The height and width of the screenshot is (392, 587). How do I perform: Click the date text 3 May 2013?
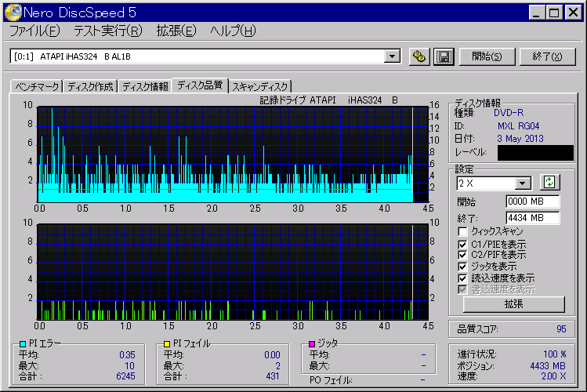(x=520, y=139)
